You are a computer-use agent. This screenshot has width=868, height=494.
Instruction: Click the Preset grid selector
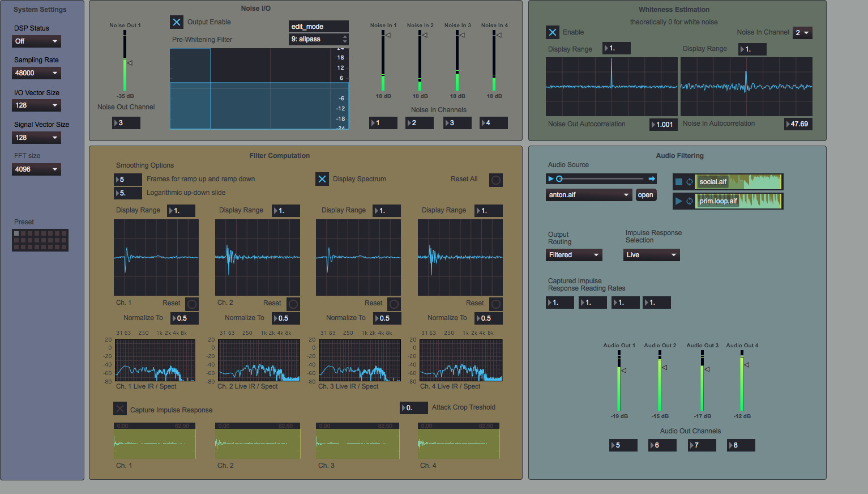pos(40,240)
